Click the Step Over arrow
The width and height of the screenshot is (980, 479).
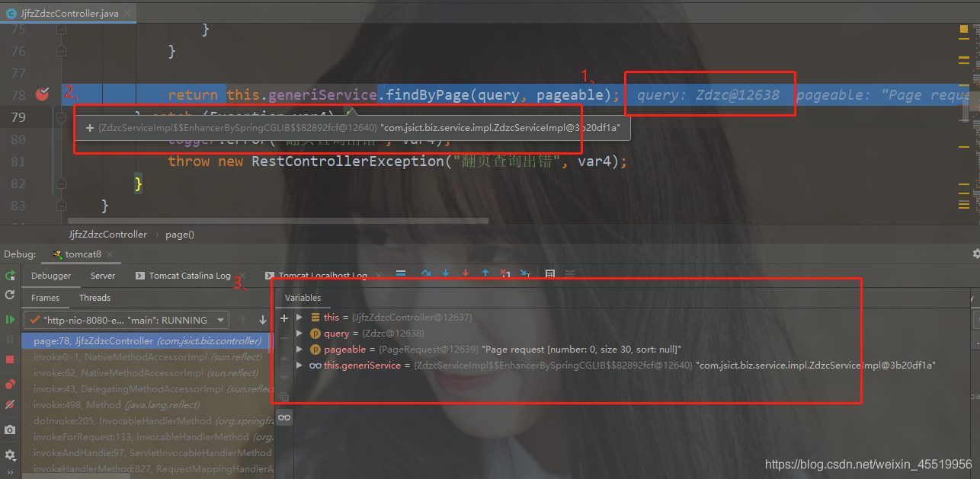pos(425,273)
